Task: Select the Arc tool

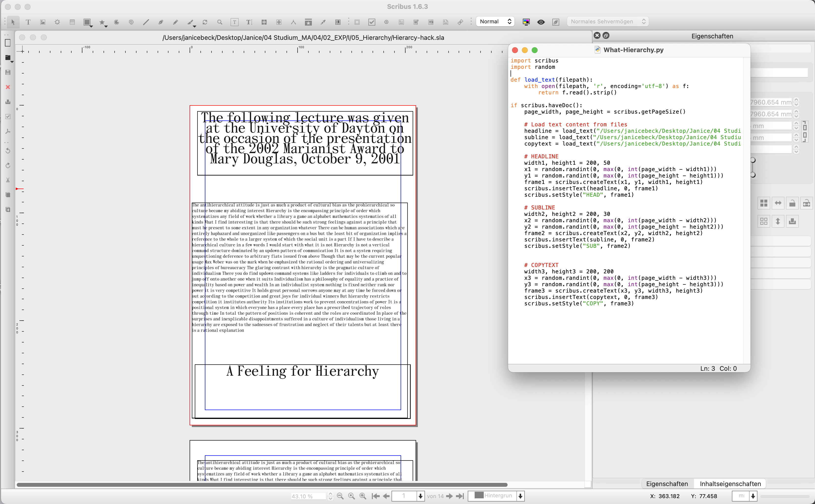Action: coord(116,22)
